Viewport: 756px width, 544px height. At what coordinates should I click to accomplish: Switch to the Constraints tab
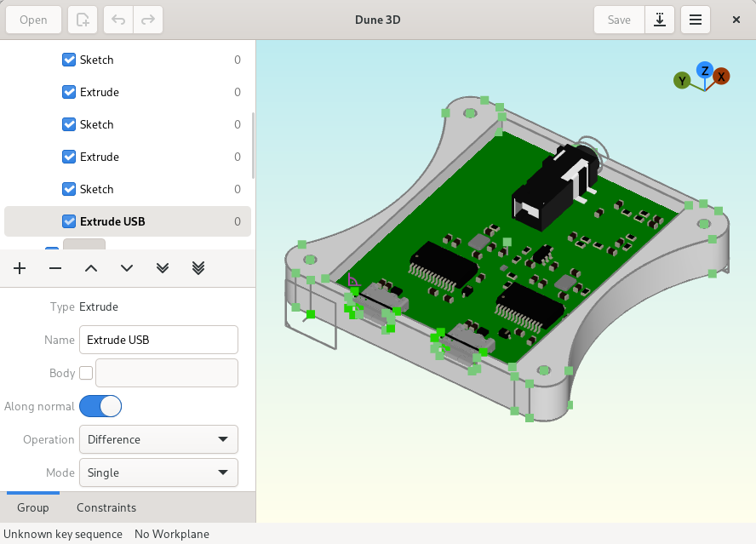[106, 507]
